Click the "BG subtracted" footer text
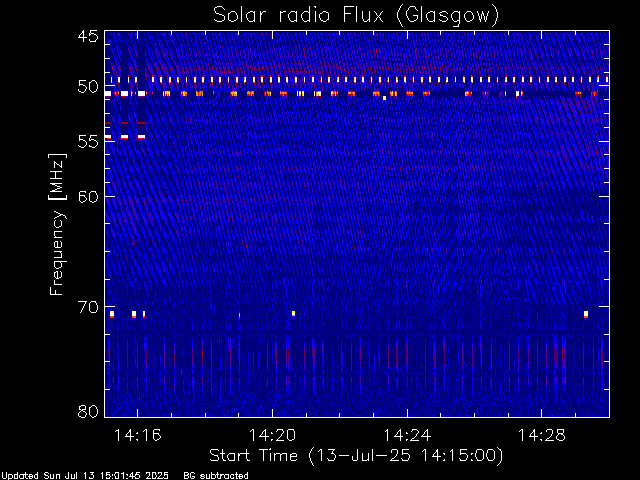This screenshot has width=640, height=480. click(x=216, y=476)
